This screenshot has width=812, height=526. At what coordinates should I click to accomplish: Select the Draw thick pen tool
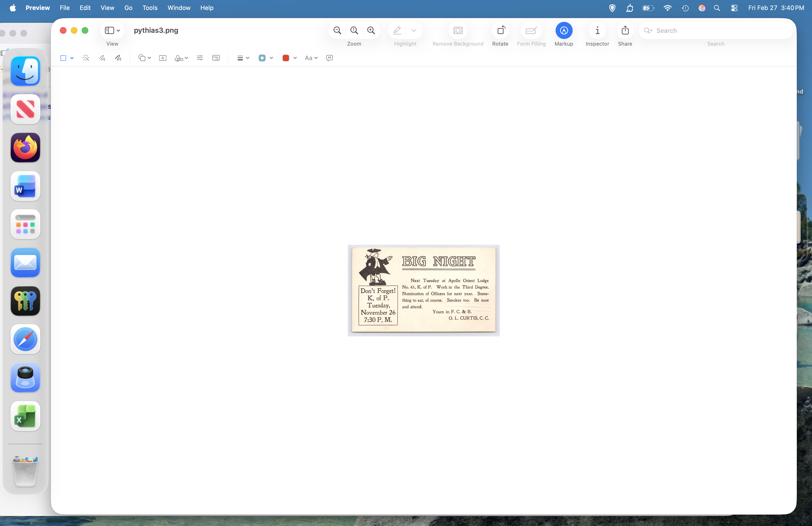pos(118,58)
